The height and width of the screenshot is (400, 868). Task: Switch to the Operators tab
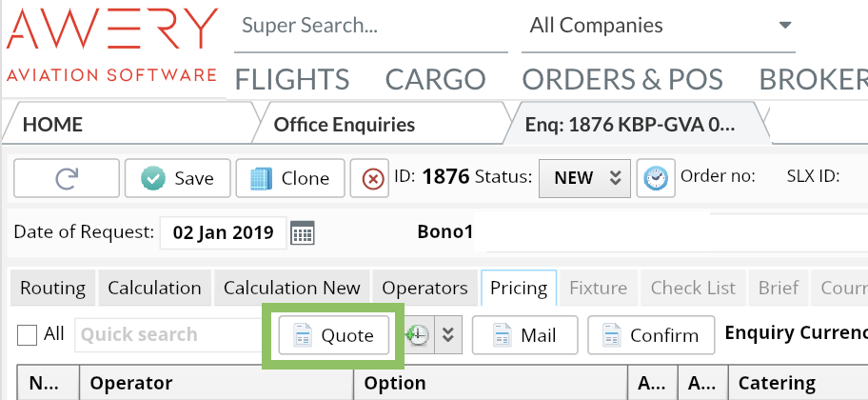tap(424, 288)
